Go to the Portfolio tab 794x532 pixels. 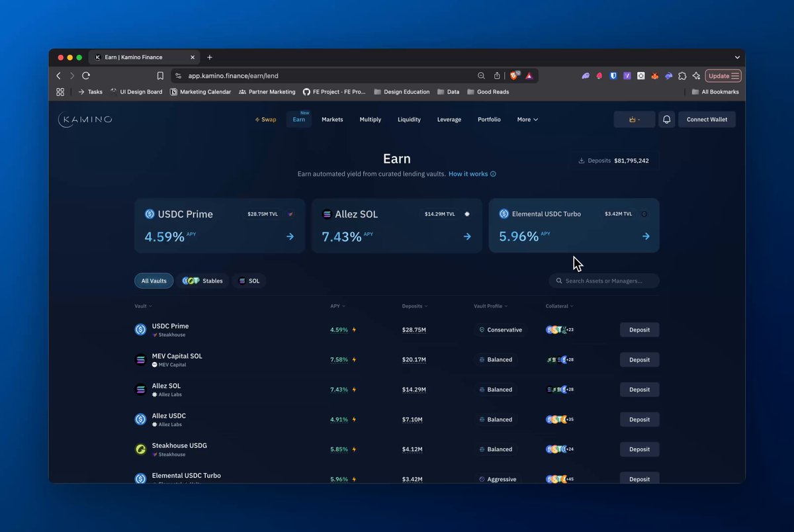pyautogui.click(x=489, y=120)
